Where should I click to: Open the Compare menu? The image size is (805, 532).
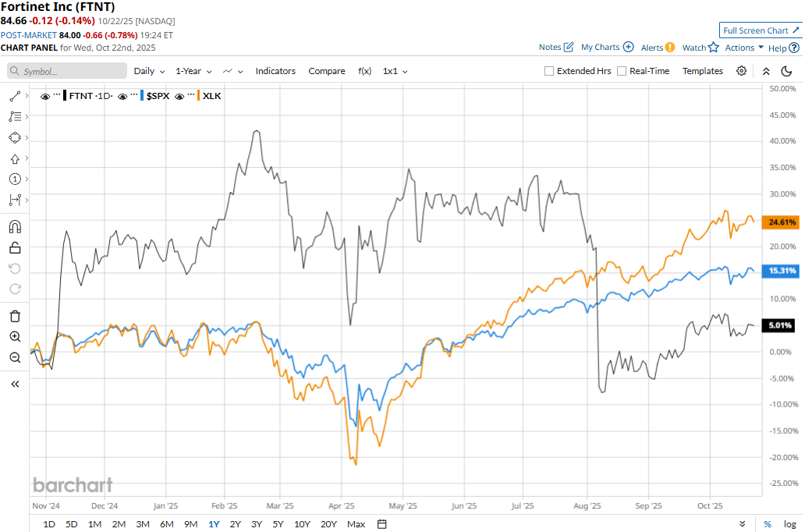coord(327,71)
